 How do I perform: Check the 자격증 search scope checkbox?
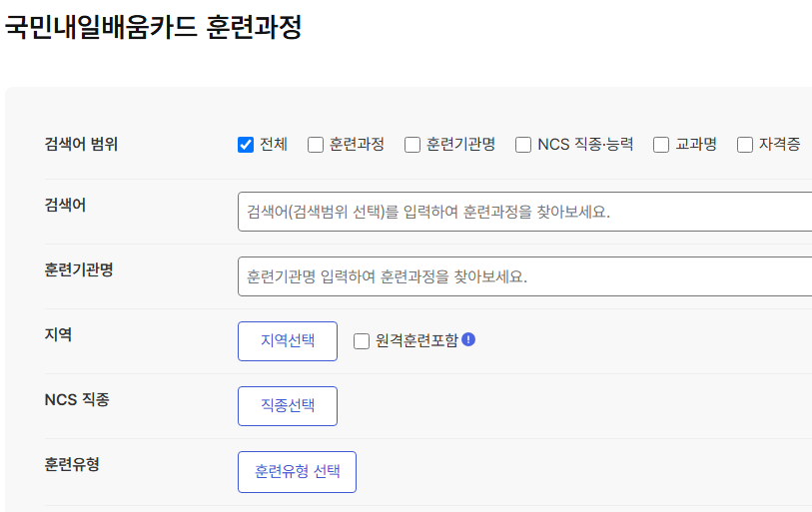point(745,145)
